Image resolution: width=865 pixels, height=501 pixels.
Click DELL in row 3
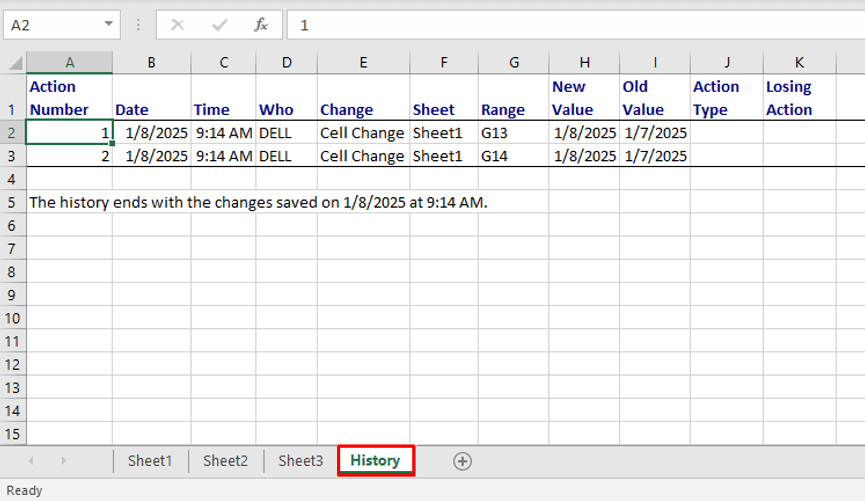click(x=287, y=156)
